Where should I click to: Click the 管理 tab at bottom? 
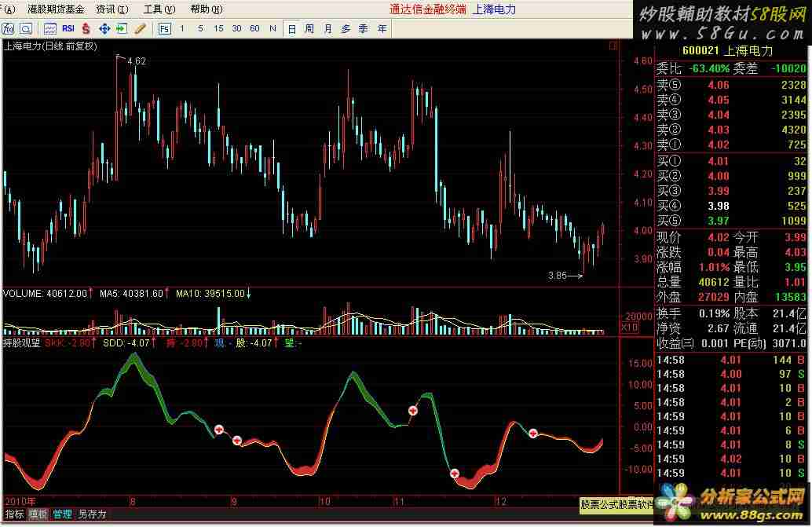62,514
